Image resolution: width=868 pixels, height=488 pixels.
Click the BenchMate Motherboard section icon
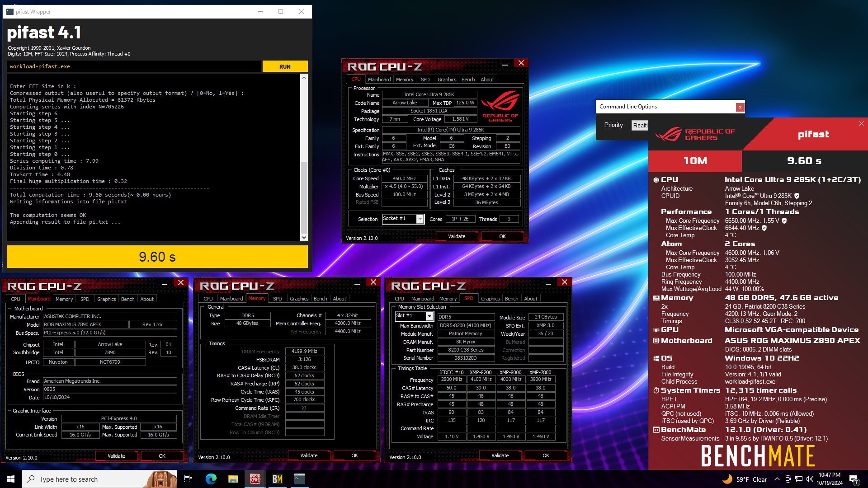656,341
